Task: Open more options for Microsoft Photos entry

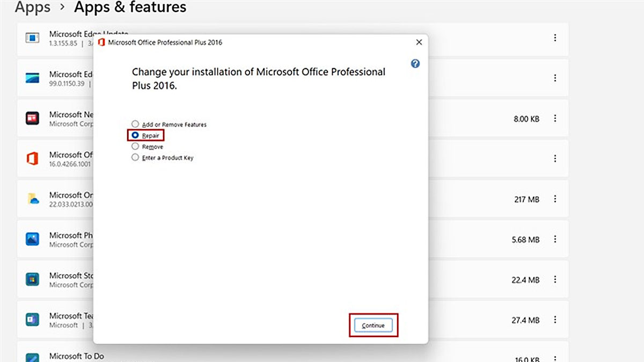Action: (555, 239)
